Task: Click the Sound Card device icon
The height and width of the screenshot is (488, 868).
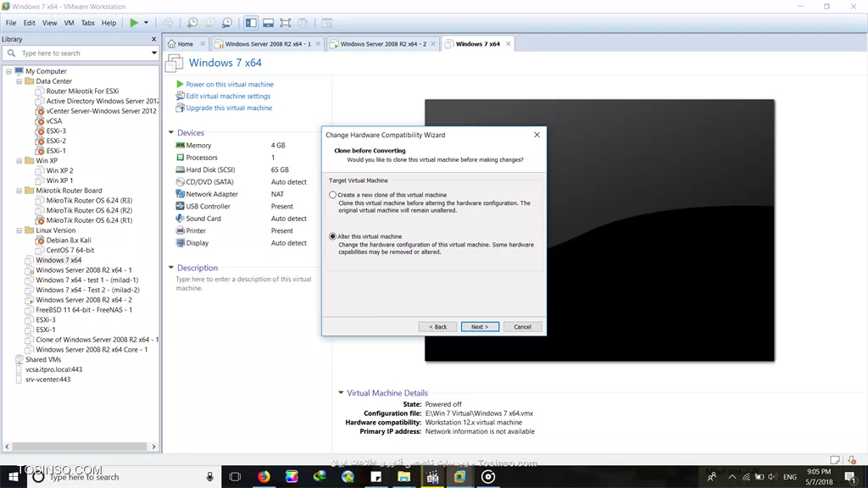Action: [x=180, y=219]
